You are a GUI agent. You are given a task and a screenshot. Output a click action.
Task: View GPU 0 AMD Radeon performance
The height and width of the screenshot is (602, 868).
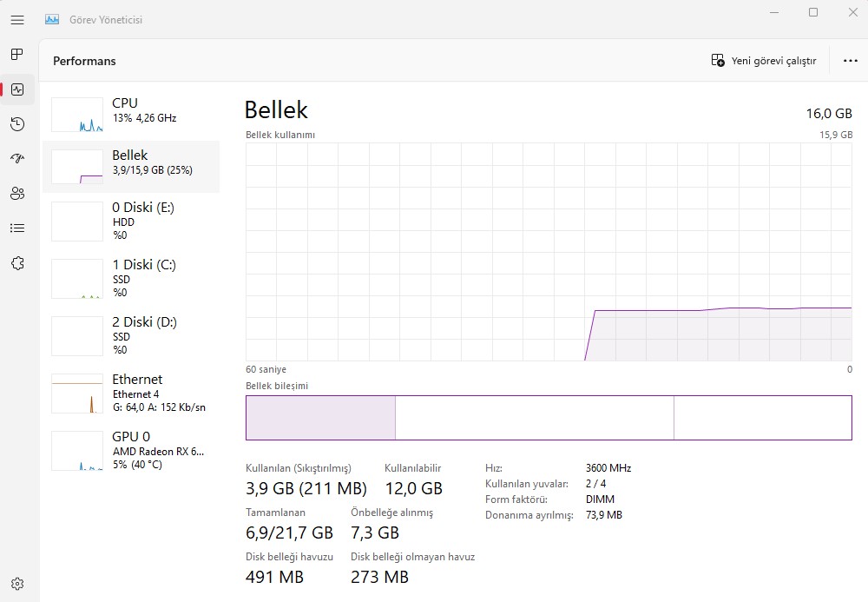tap(130, 450)
